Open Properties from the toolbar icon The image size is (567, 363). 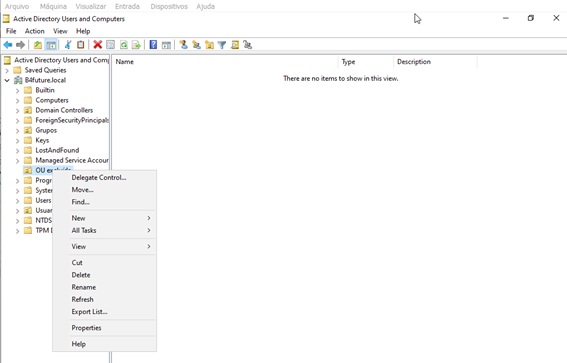[111, 45]
